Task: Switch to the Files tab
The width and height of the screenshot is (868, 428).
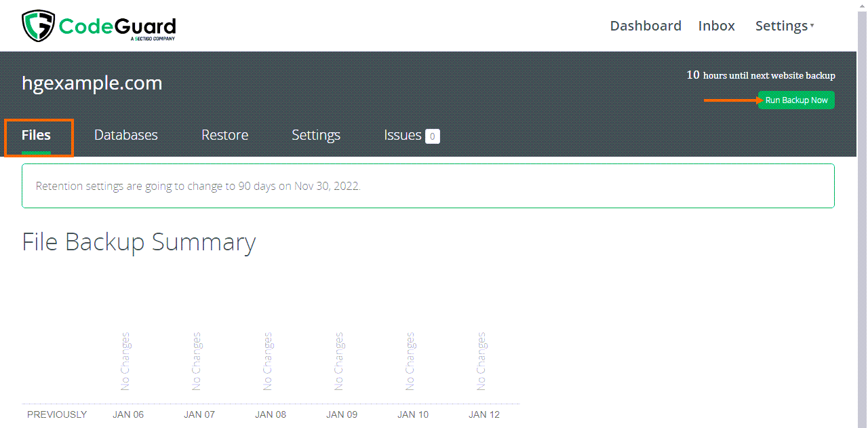Action: [x=36, y=135]
